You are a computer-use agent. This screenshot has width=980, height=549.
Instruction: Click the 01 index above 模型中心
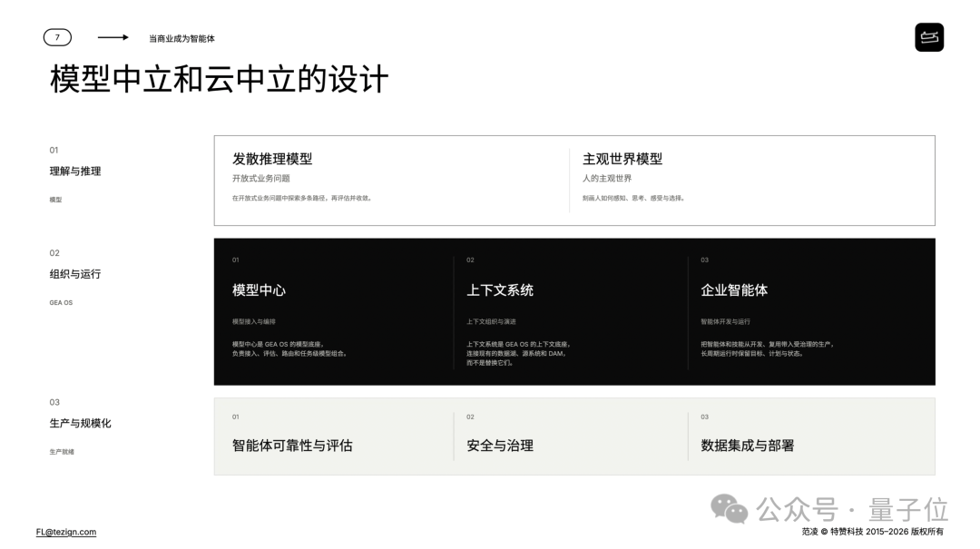pyautogui.click(x=236, y=260)
